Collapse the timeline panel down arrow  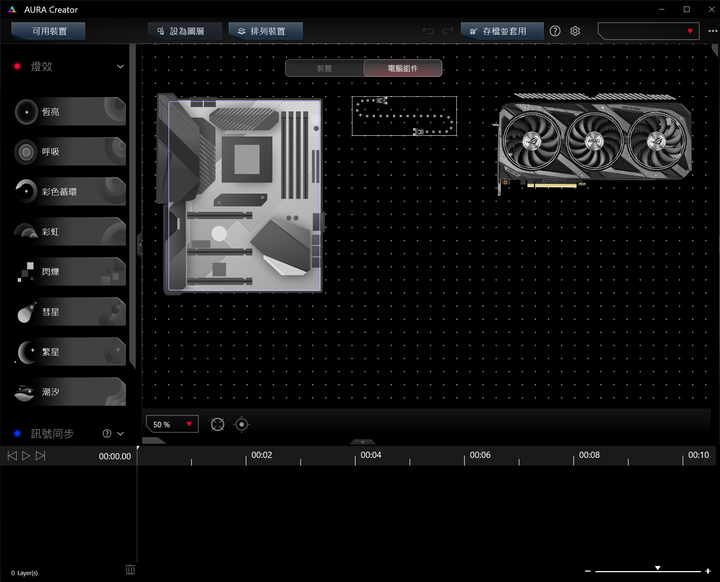coord(362,442)
